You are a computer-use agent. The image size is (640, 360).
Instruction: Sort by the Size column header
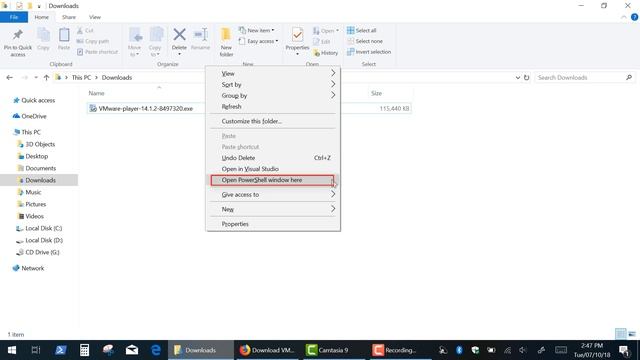click(x=376, y=93)
